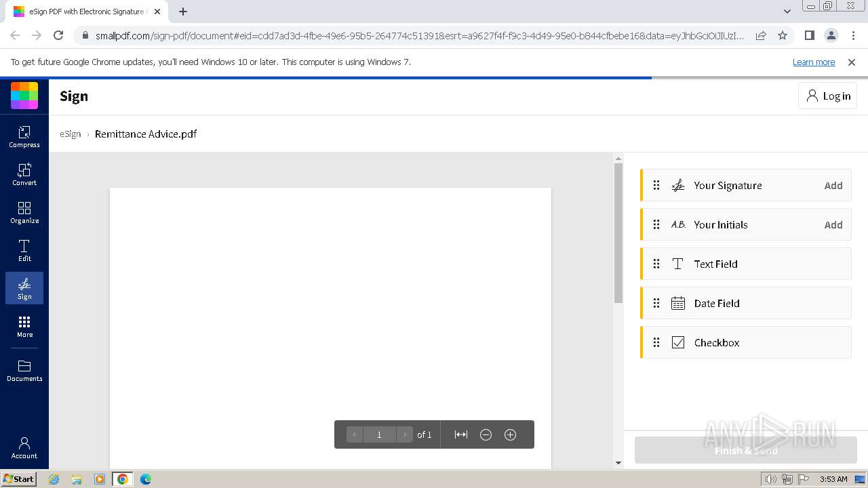
Task: Open the More tools grid
Action: click(x=24, y=326)
